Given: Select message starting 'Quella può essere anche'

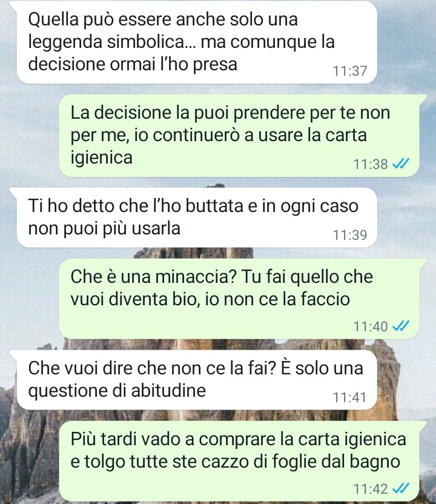Looking at the screenshot, I should 196,42.
